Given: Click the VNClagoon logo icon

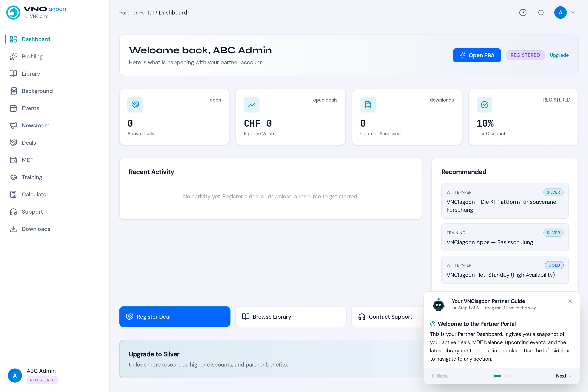Looking at the screenshot, I should pyautogui.click(x=13, y=13).
